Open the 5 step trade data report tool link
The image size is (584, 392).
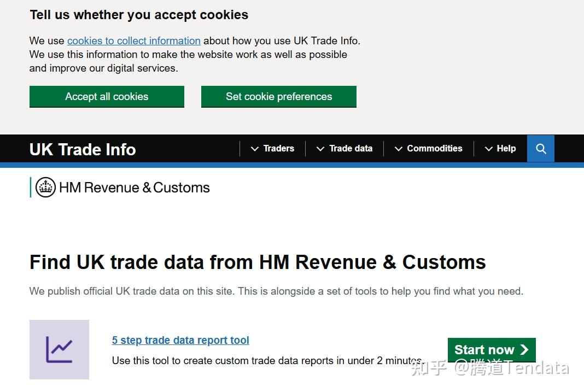180,340
